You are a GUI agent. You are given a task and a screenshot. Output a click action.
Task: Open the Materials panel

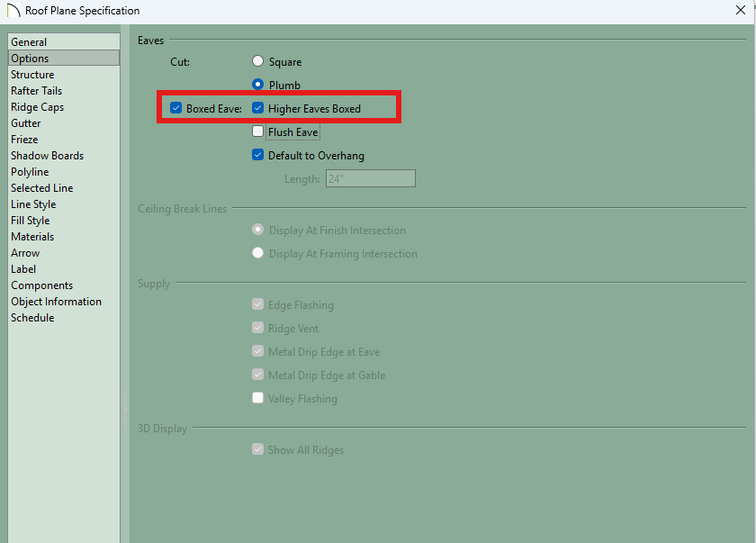pyautogui.click(x=32, y=237)
